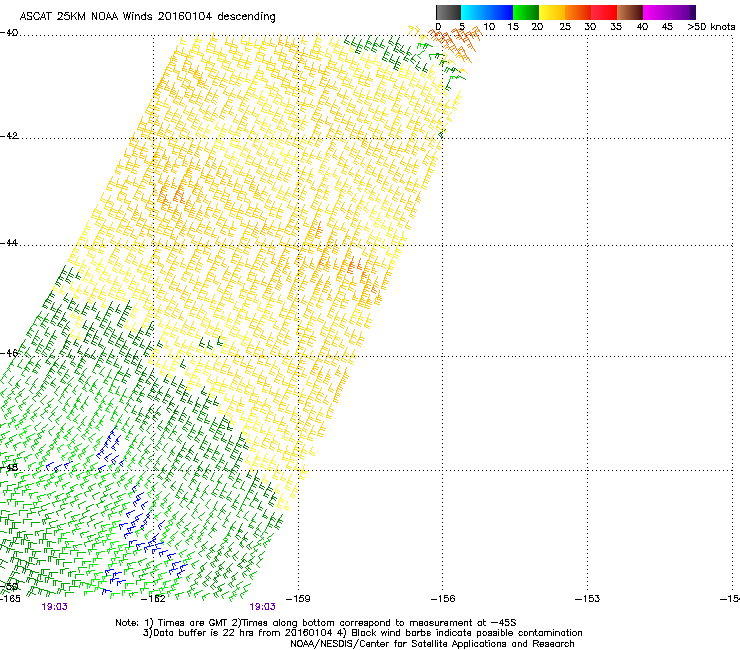Pick the brown 35-40 knots color segment
740x650 pixels.
(630, 12)
